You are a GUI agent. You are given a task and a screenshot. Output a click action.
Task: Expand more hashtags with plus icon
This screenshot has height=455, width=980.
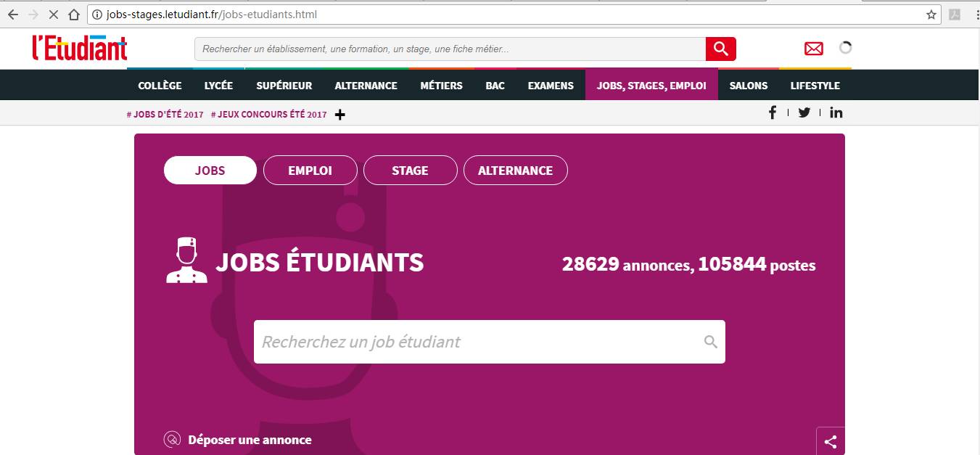pos(339,115)
